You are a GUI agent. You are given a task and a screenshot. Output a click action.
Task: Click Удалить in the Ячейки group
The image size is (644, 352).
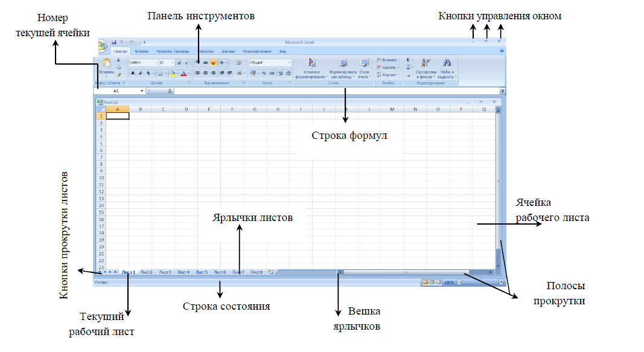point(387,68)
